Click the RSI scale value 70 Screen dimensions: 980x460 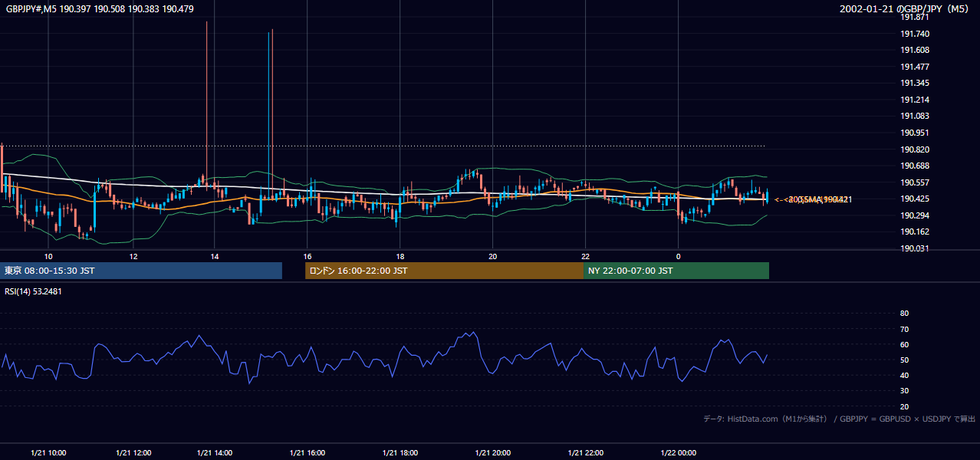(x=904, y=329)
